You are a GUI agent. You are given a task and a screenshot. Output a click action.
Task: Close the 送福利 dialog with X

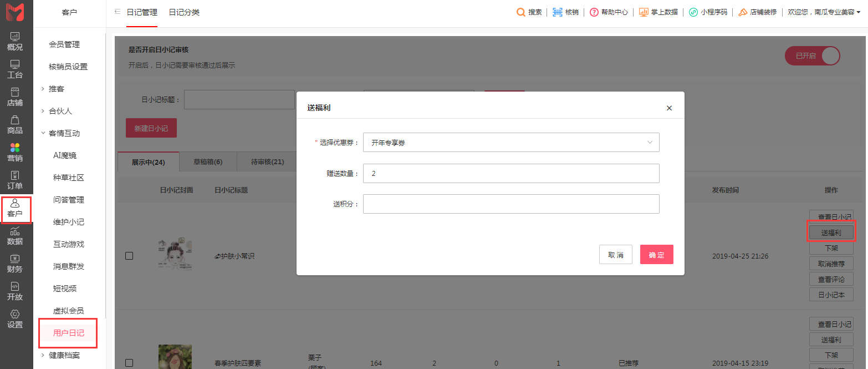click(669, 108)
